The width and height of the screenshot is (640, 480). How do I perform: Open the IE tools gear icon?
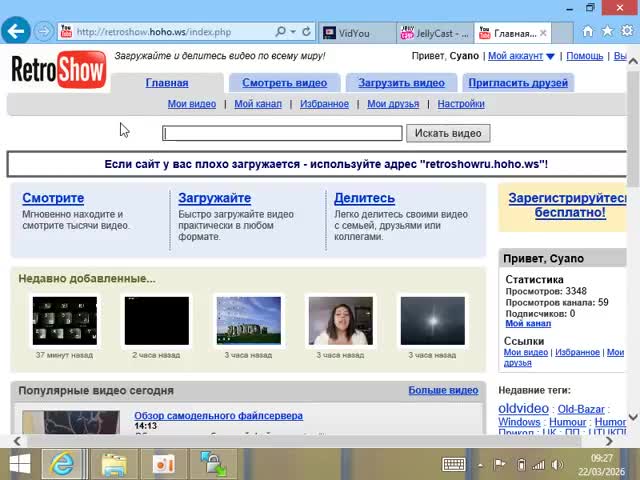pos(627,31)
